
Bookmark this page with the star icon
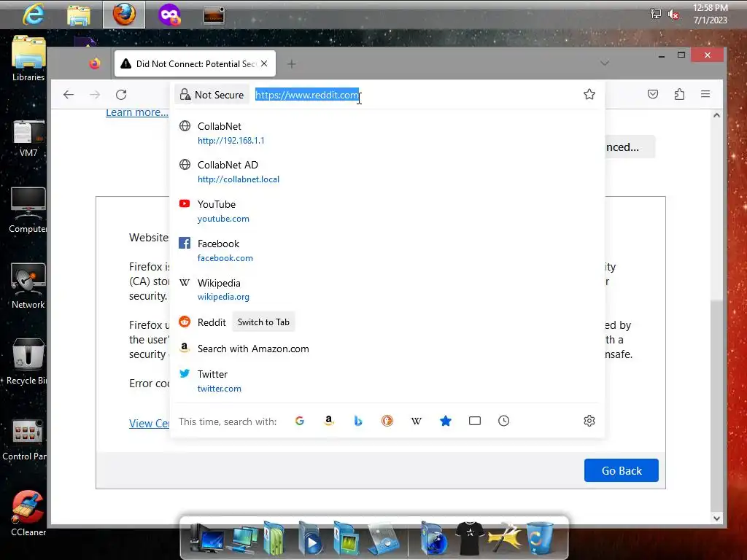[x=589, y=94]
